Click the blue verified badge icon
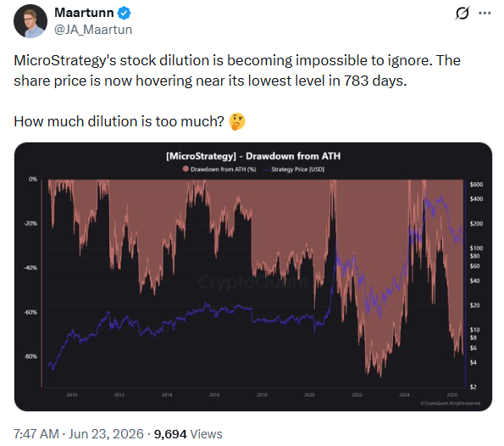Screen dimensions: 504x446 coord(124,14)
